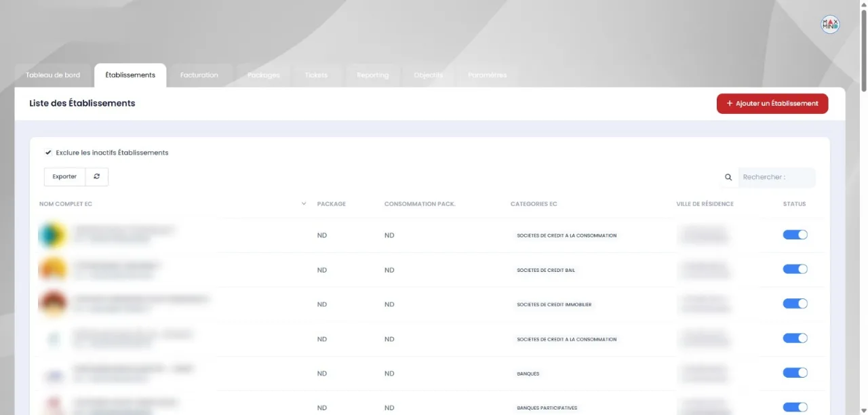Toggle status of societes de credit bail row
868x415 pixels.
(x=795, y=269)
